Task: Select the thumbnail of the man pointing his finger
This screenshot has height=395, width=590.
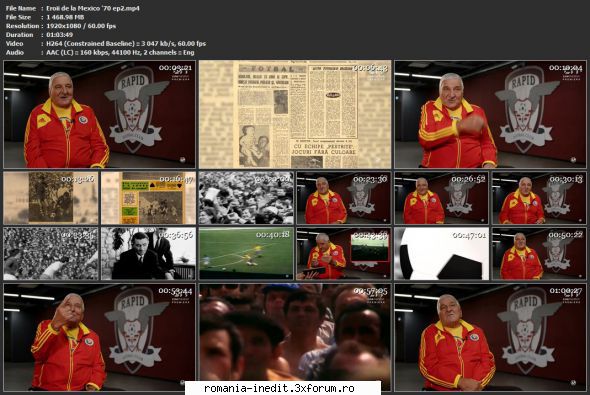Action: point(99,337)
